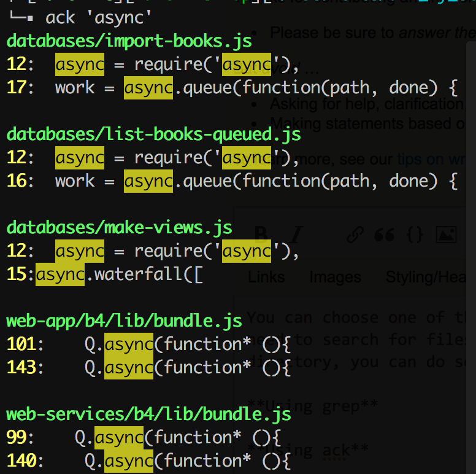Click line 12 require result under import-books.js
Image resolution: width=476 pixels, height=474 pixels.
coord(153,64)
